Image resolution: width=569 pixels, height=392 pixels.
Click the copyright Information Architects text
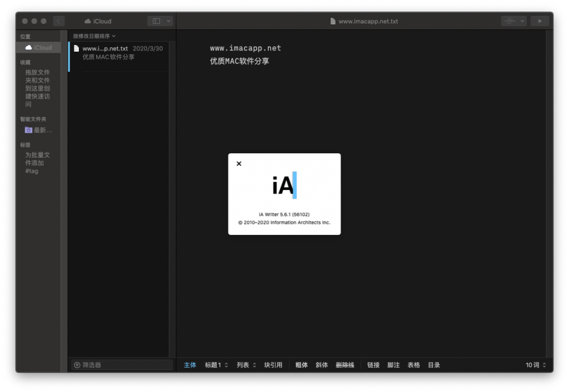284,222
